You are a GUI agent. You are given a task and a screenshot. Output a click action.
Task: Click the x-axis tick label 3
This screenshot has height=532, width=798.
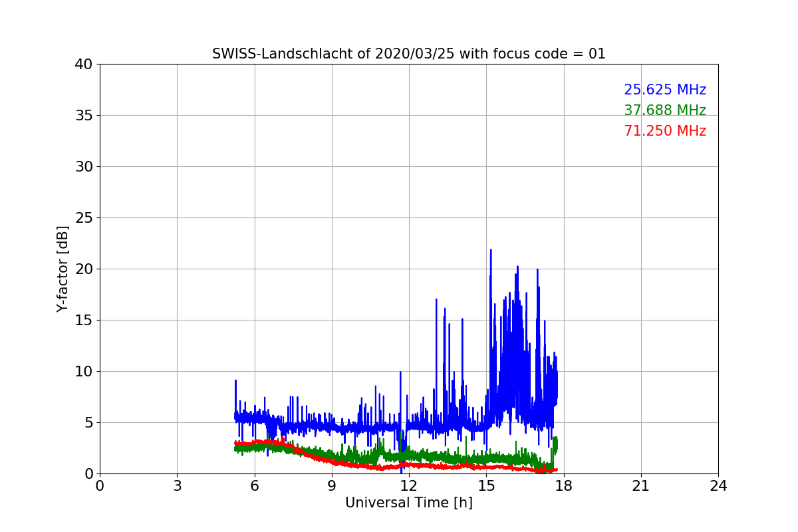177,486
